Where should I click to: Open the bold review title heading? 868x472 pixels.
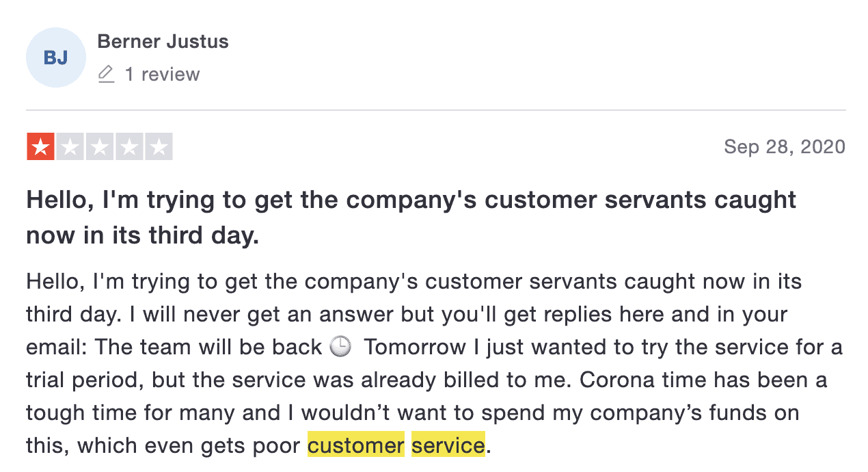coord(411,218)
